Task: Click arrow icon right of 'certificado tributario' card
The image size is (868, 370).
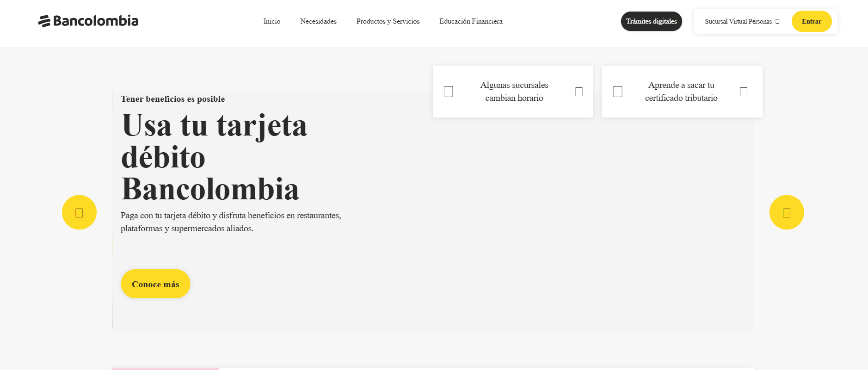Action: tap(744, 92)
